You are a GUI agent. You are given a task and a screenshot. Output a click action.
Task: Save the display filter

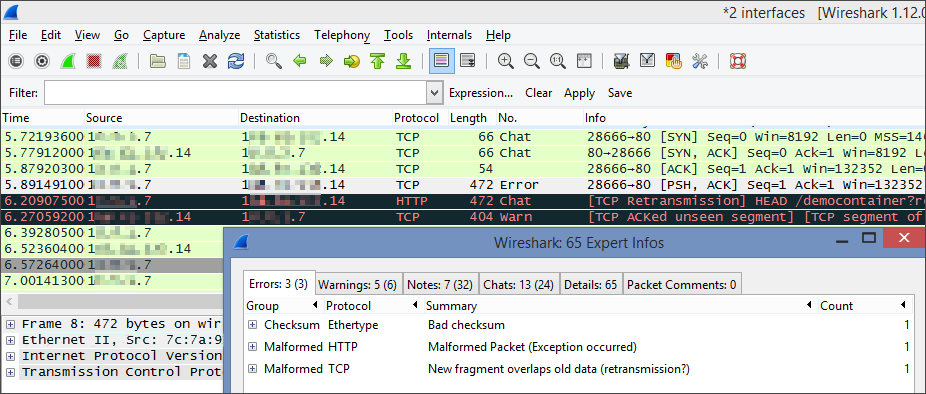point(620,93)
